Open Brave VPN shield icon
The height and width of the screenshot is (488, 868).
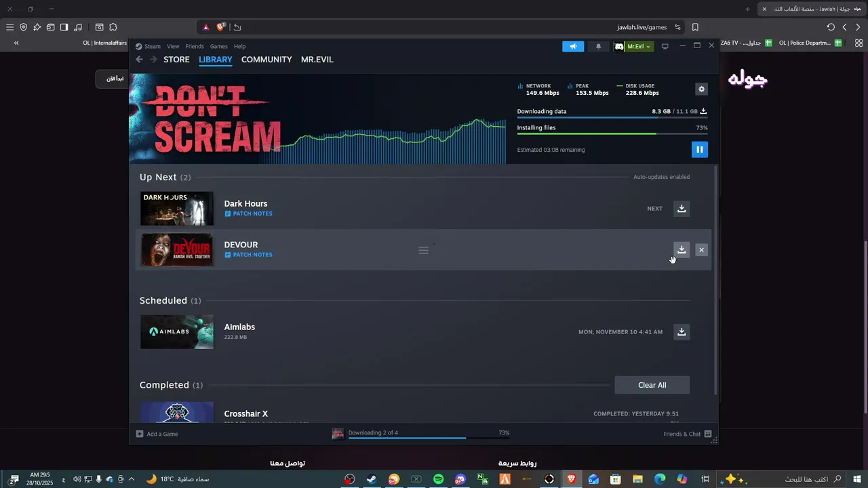(23, 27)
